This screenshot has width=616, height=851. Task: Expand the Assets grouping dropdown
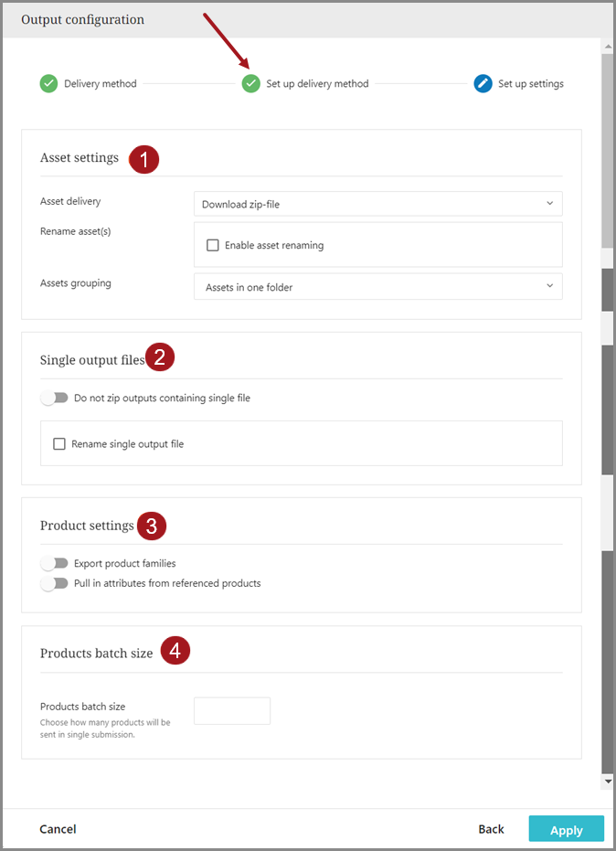pyautogui.click(x=377, y=287)
